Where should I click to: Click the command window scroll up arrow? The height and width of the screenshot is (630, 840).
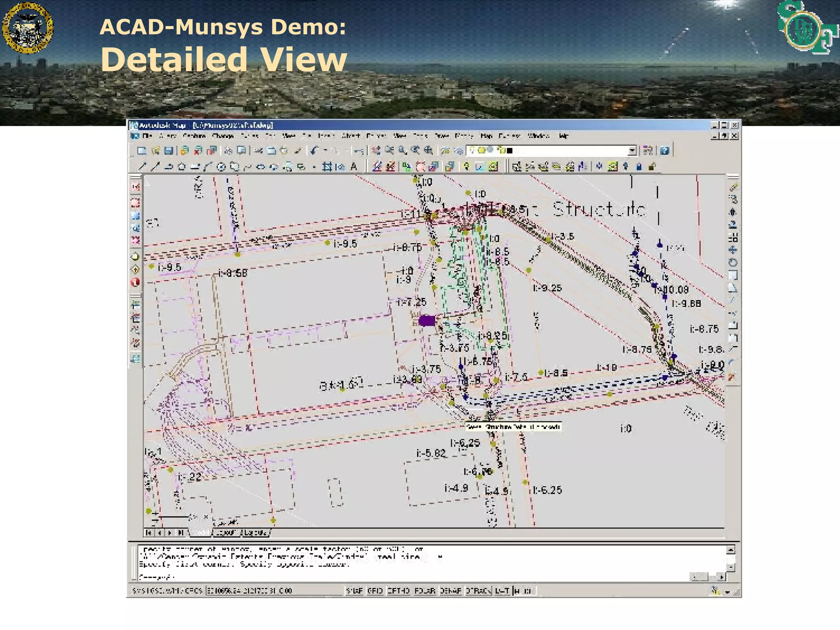point(730,550)
